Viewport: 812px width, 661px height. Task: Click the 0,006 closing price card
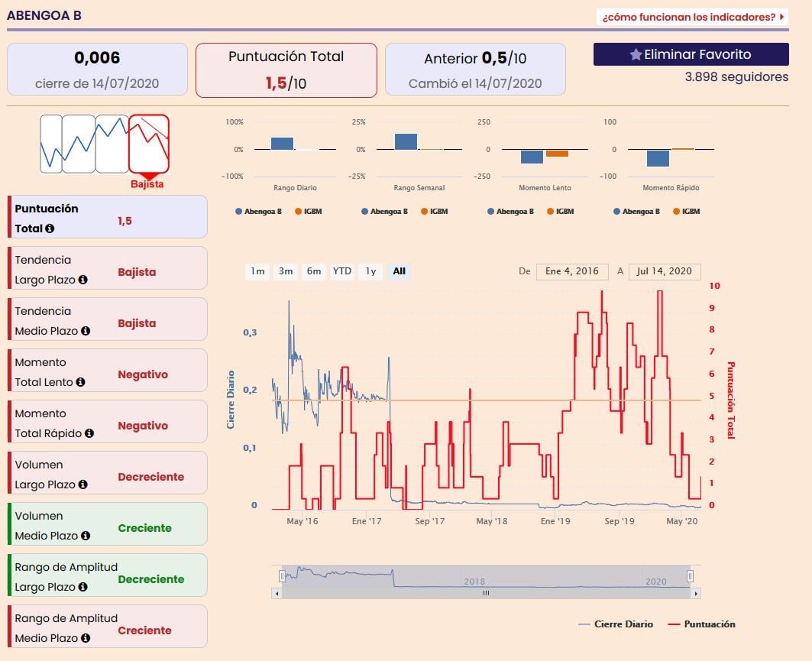click(97, 70)
